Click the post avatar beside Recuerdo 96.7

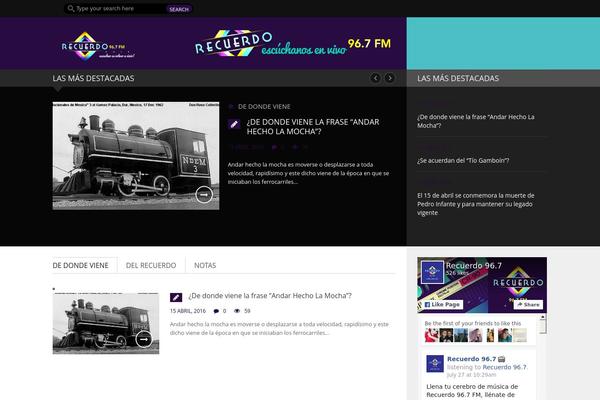(435, 364)
